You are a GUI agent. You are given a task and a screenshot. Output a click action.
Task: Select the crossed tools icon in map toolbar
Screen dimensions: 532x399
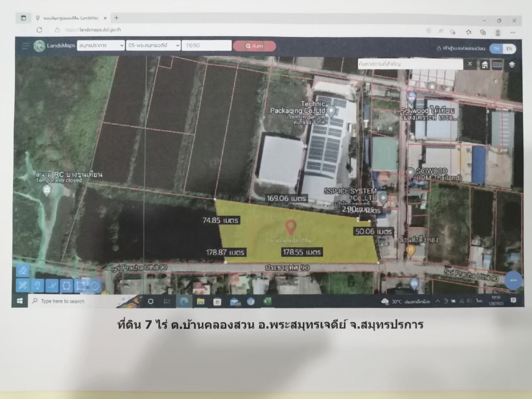pyautogui.click(x=22, y=285)
